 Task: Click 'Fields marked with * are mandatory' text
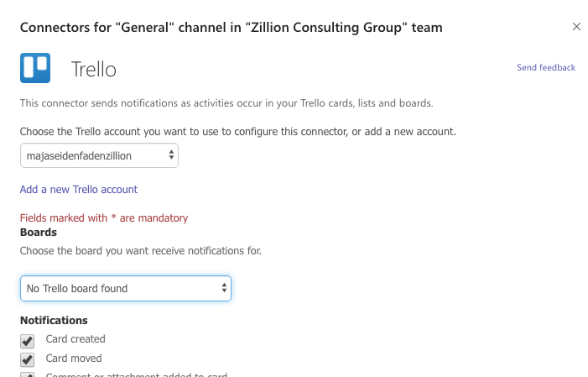(x=104, y=218)
